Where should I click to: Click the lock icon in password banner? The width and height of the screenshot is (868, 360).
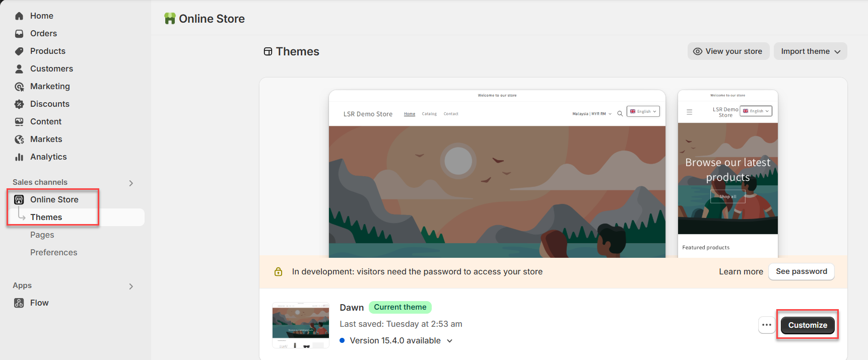pos(278,272)
